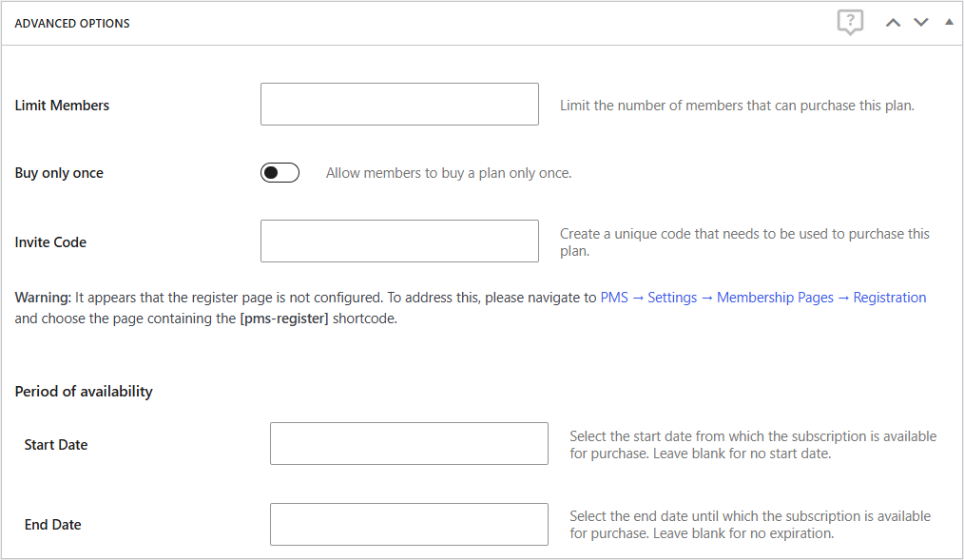Click the Limit Members input field

click(x=399, y=104)
